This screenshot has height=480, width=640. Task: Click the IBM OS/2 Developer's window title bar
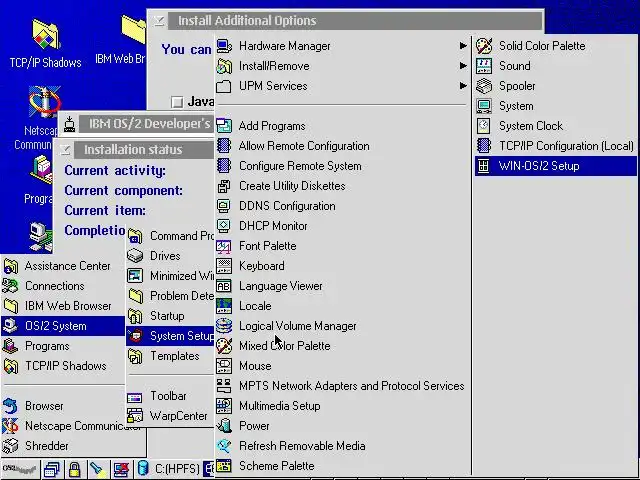147,124
